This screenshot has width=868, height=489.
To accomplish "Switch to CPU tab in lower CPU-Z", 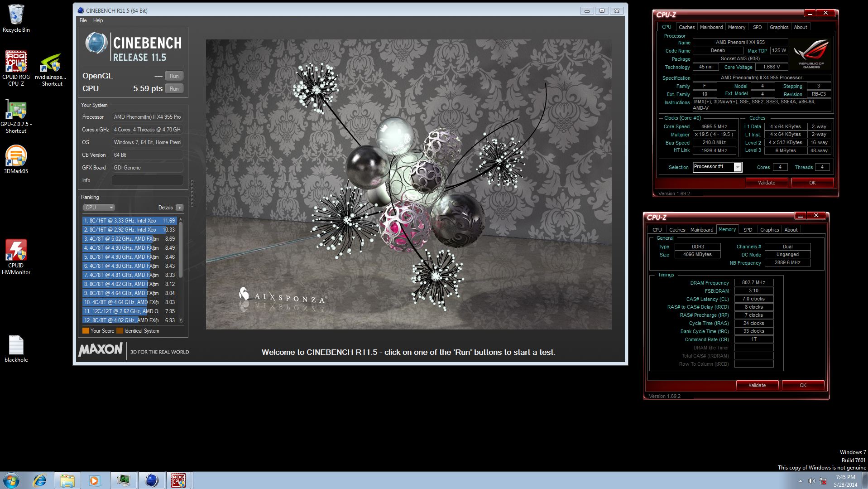I will point(657,230).
